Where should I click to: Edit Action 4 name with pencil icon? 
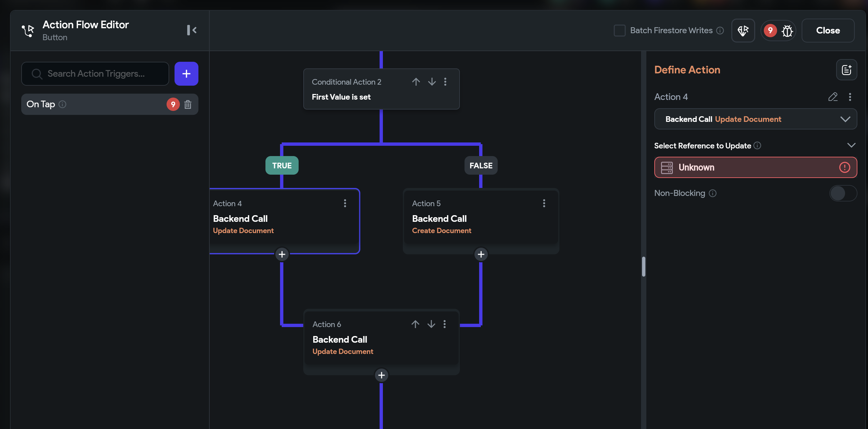pos(832,97)
